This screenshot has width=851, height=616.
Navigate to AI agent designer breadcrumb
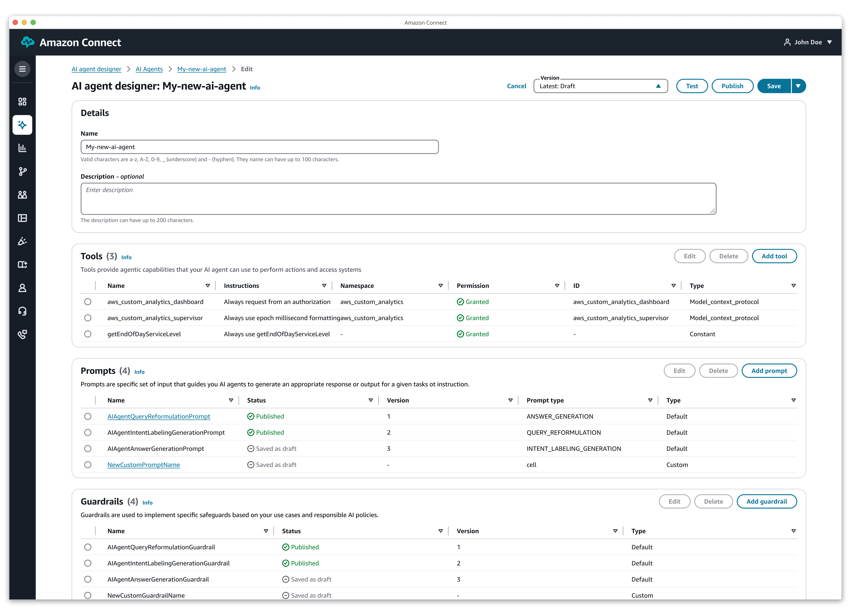97,69
